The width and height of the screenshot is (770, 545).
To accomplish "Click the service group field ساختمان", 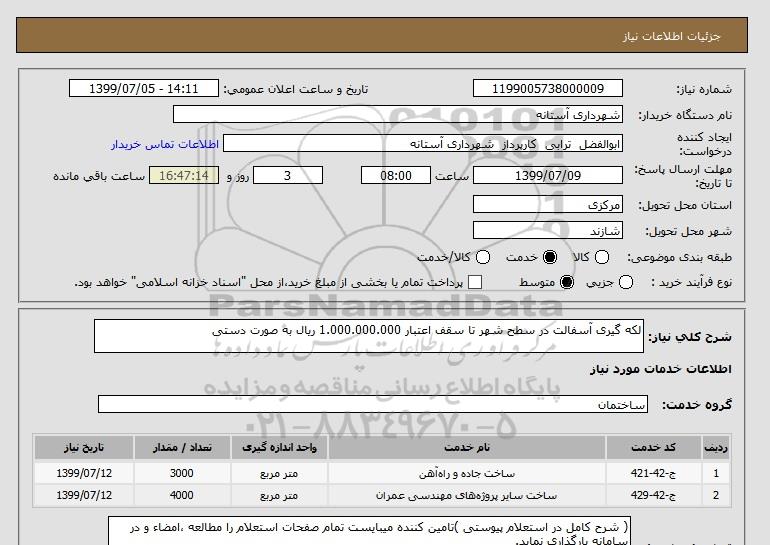I will pyautogui.click(x=373, y=405).
